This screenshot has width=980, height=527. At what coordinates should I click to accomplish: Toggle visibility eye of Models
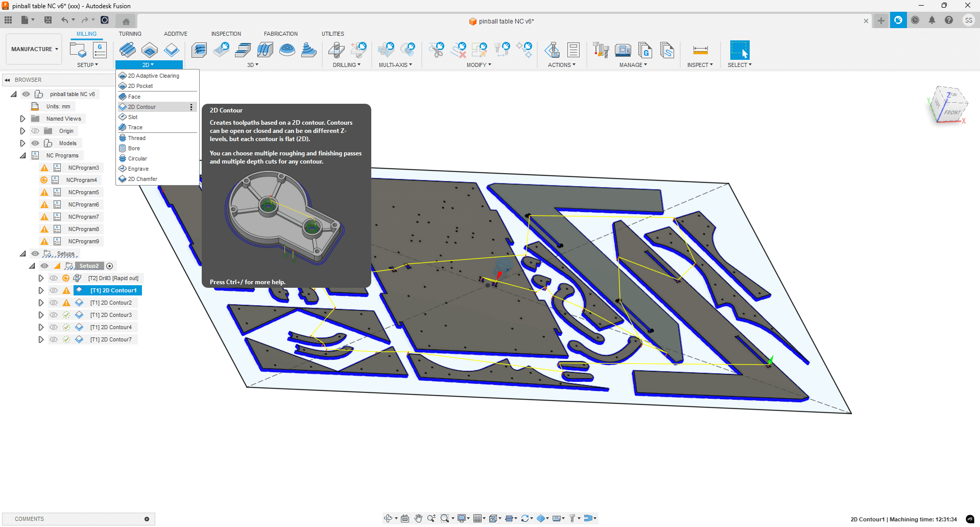coord(35,143)
